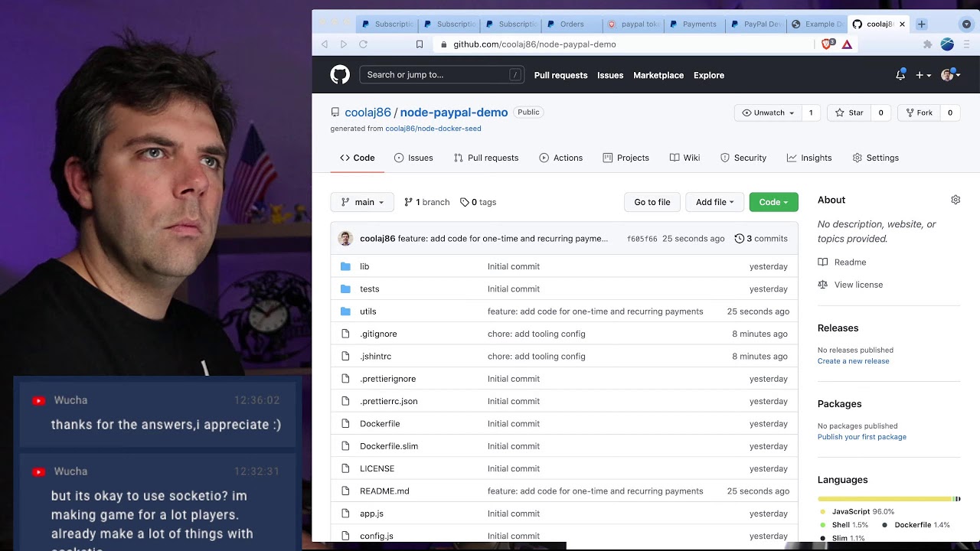Image resolution: width=980 pixels, height=551 pixels.
Task: Open the Wiki repository tab
Action: pyautogui.click(x=684, y=158)
